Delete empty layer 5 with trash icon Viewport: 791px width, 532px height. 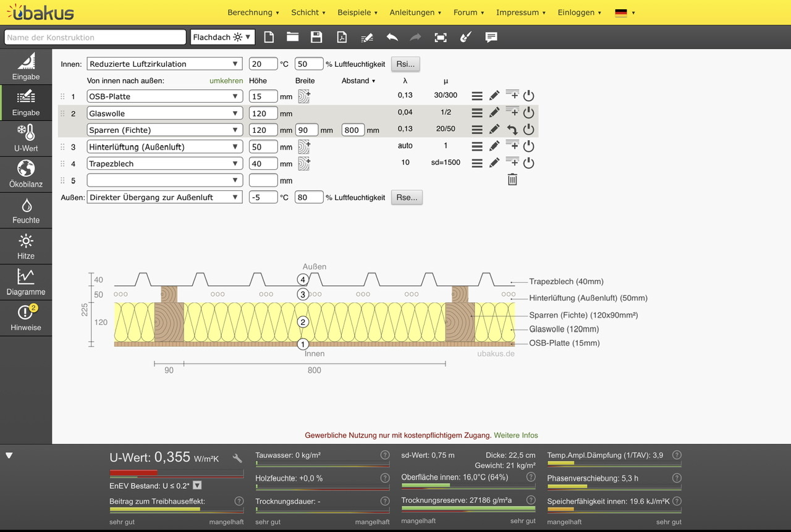(x=512, y=180)
